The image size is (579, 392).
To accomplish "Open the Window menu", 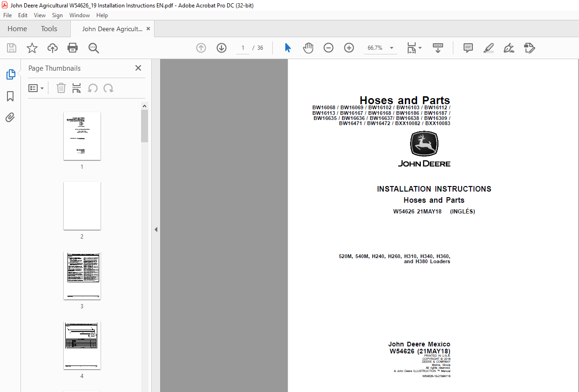I will point(80,15).
